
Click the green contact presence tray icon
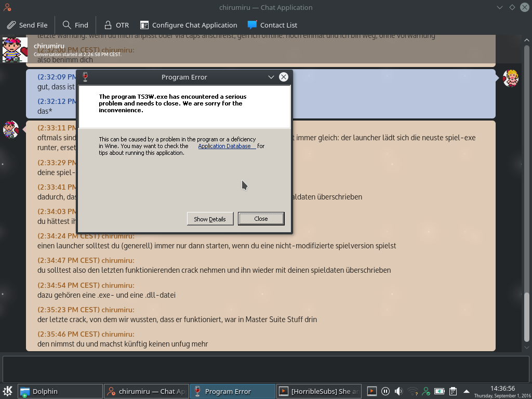click(x=426, y=391)
